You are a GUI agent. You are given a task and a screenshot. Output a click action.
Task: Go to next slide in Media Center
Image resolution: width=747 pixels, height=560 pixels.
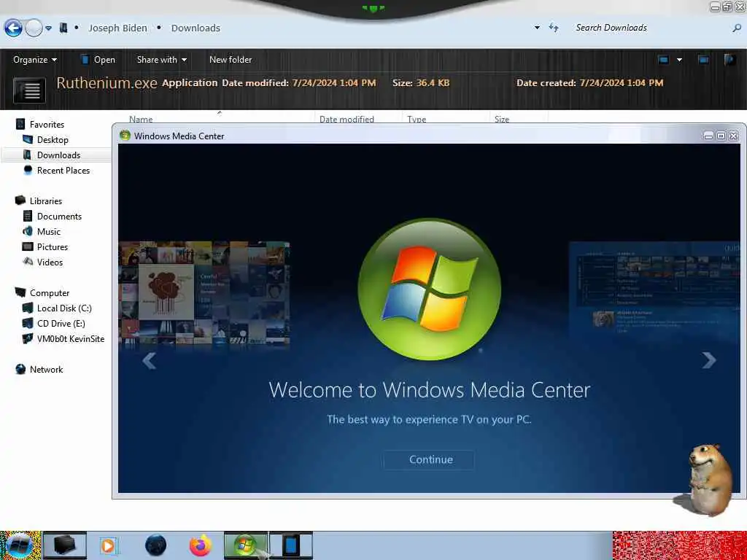click(x=709, y=360)
